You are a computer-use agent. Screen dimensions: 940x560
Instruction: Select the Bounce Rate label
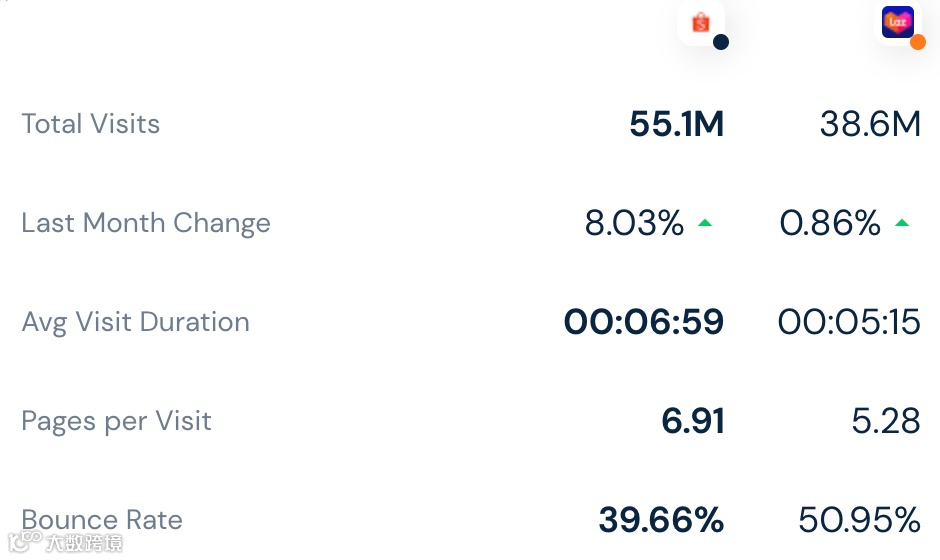(x=102, y=520)
